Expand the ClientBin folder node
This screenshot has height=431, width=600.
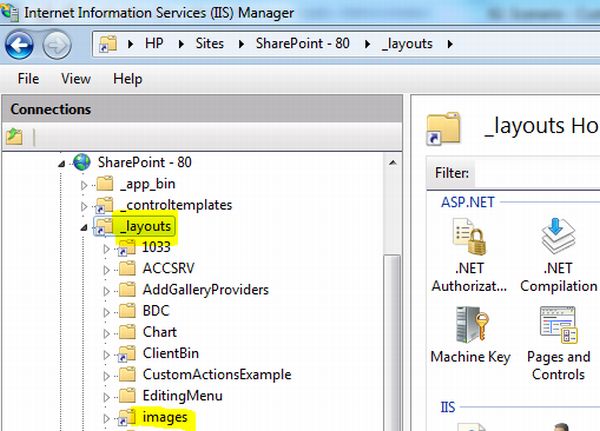pos(106,355)
